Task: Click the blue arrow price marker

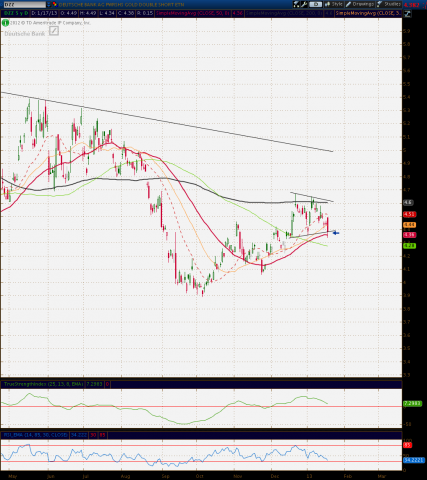Action: point(336,233)
